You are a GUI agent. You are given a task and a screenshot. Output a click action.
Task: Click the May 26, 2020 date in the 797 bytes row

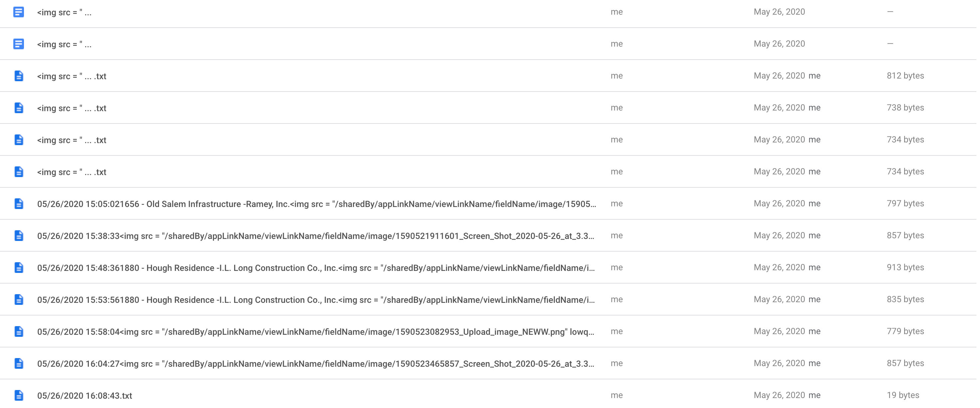pos(779,204)
